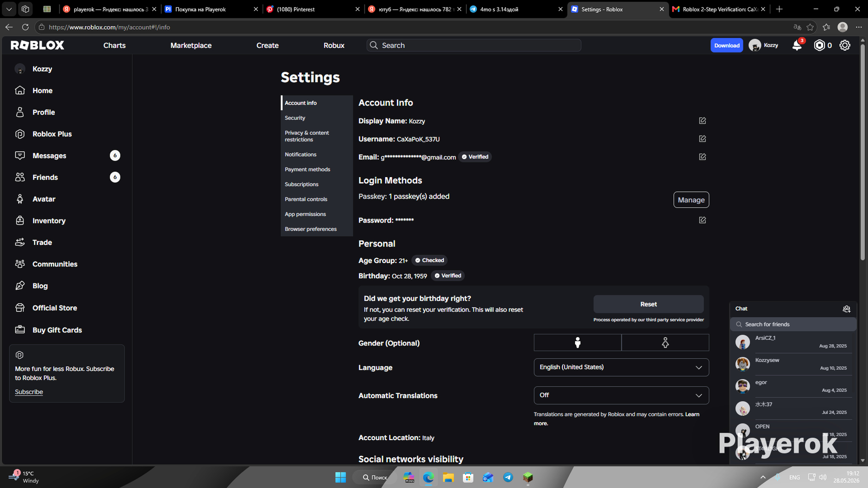Go back using the browser back arrow
This screenshot has width=868, height=488.
[x=9, y=27]
